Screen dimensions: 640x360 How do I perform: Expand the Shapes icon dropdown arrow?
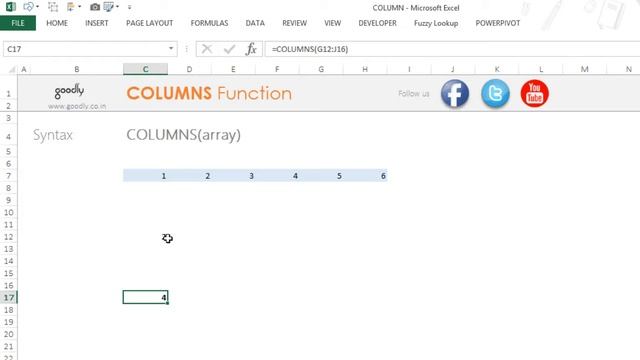coord(38,7)
